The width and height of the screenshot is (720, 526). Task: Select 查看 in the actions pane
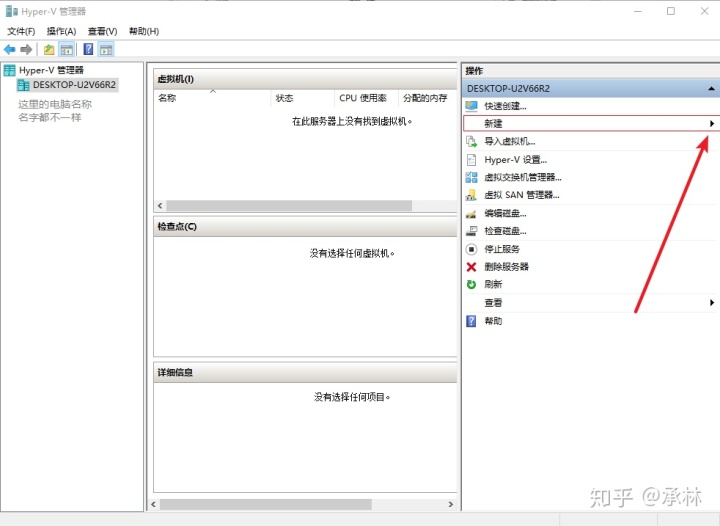[493, 302]
